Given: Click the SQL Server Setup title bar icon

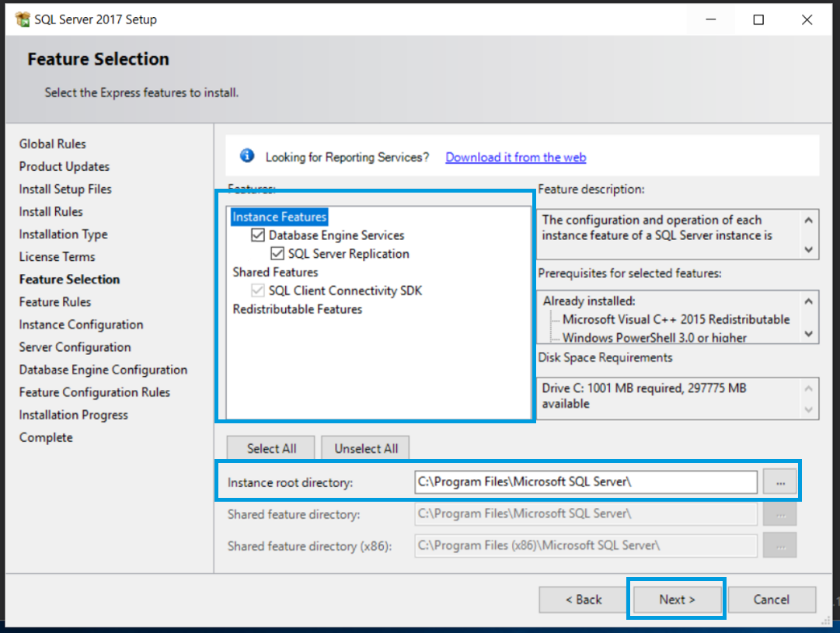Looking at the screenshot, I should pyautogui.click(x=23, y=19).
